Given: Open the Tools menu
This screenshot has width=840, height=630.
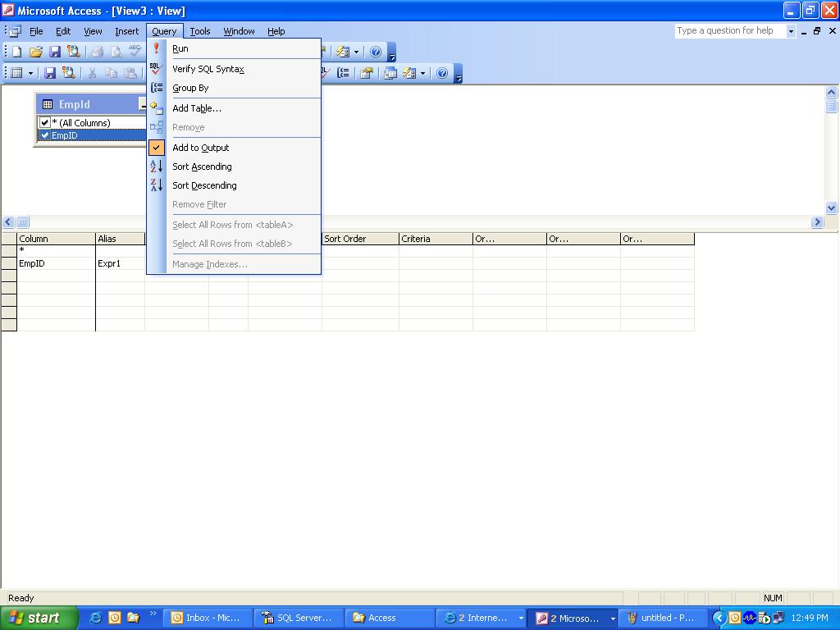Looking at the screenshot, I should [200, 31].
